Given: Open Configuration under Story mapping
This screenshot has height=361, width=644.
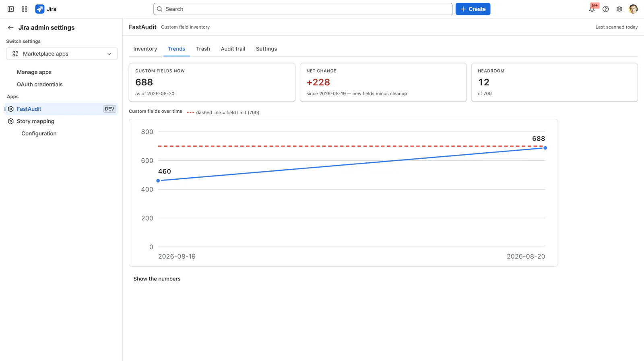Looking at the screenshot, I should click(x=39, y=133).
